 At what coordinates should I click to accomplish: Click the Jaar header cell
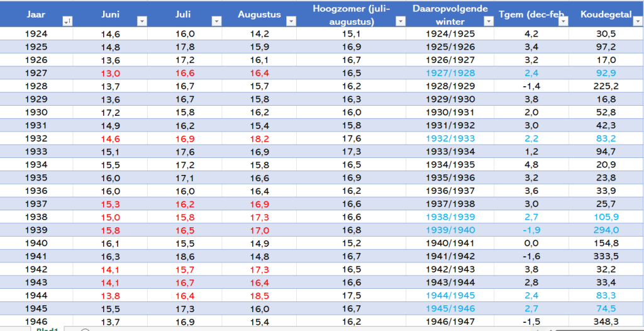[x=36, y=14]
